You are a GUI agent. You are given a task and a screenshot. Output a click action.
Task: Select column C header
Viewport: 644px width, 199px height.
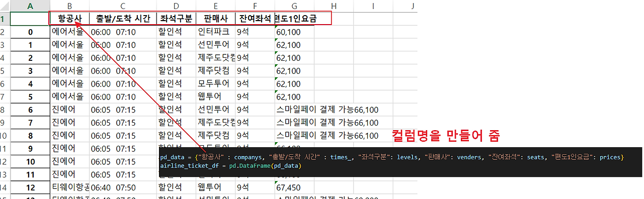pyautogui.click(x=123, y=6)
